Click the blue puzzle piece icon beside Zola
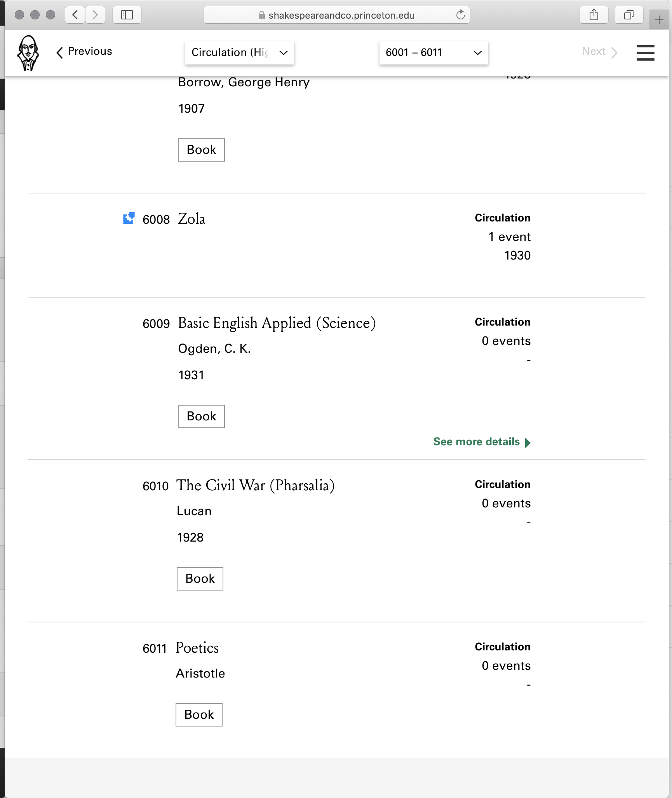This screenshot has width=672, height=798. coord(129,219)
